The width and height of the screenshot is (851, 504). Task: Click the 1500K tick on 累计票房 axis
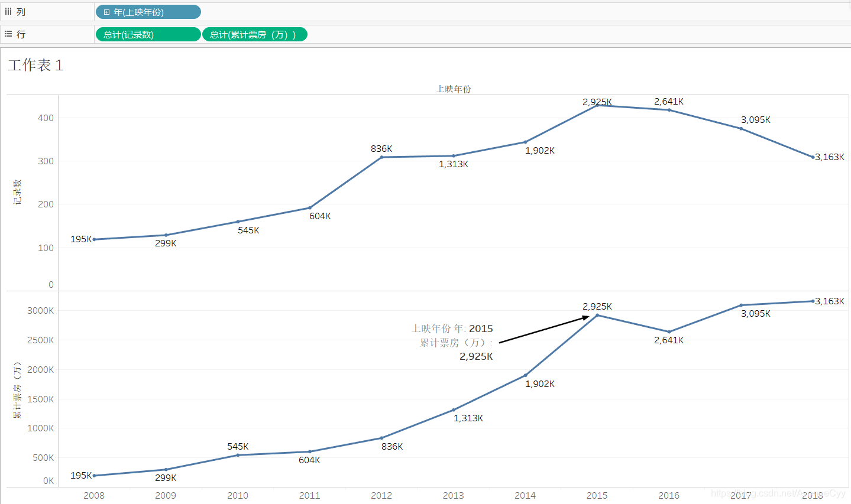(40, 399)
